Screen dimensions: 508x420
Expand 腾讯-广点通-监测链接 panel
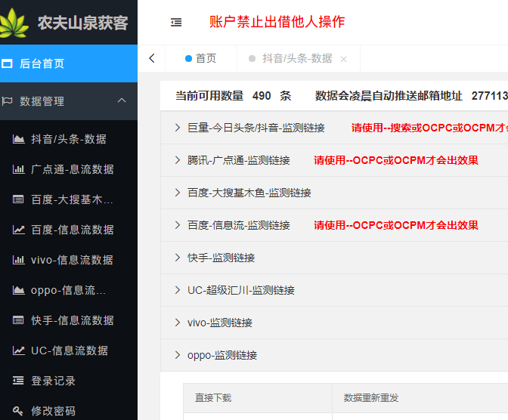coord(238,160)
